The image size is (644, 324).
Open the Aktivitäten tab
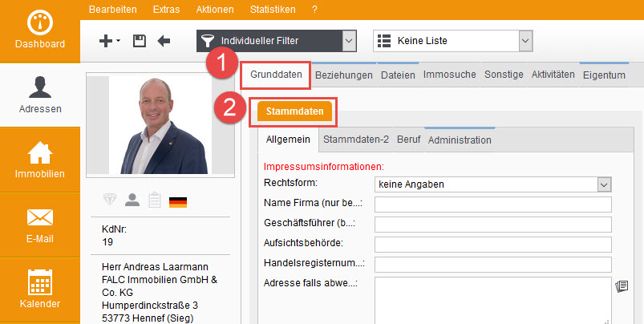point(552,75)
